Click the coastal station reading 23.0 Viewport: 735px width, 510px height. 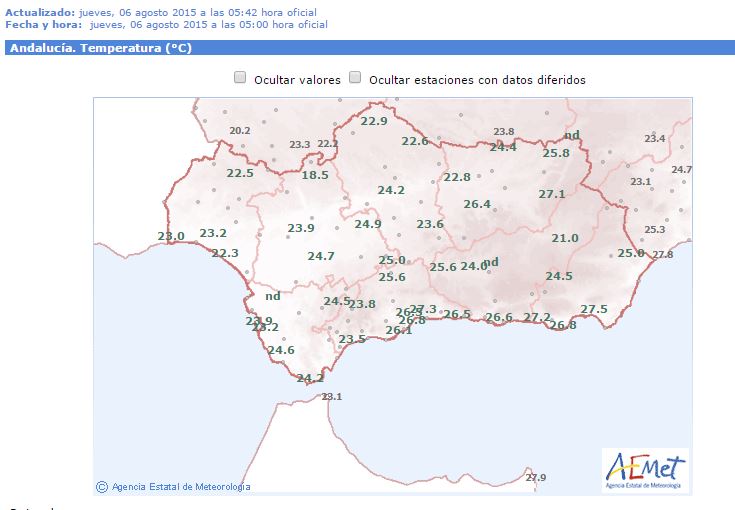[171, 236]
